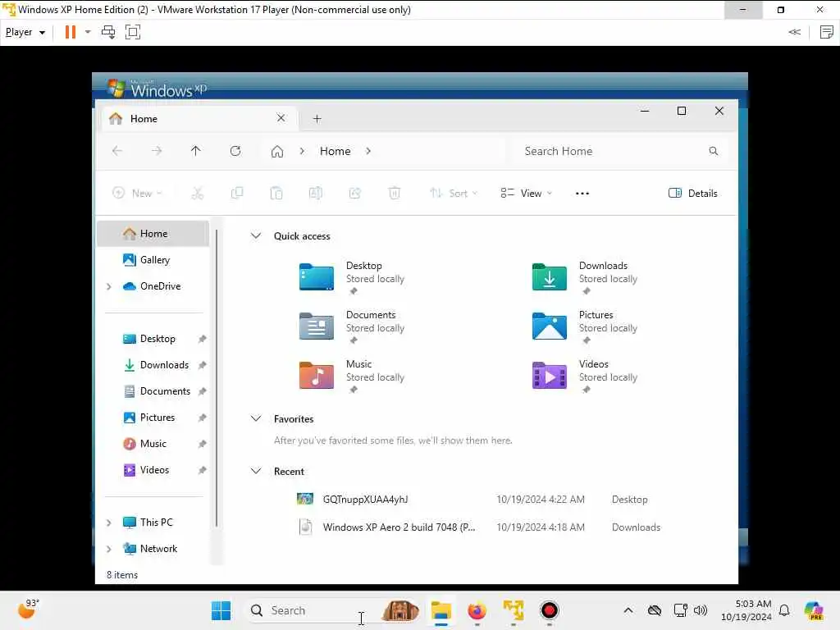Open the See more ellipsis menu

click(x=582, y=194)
